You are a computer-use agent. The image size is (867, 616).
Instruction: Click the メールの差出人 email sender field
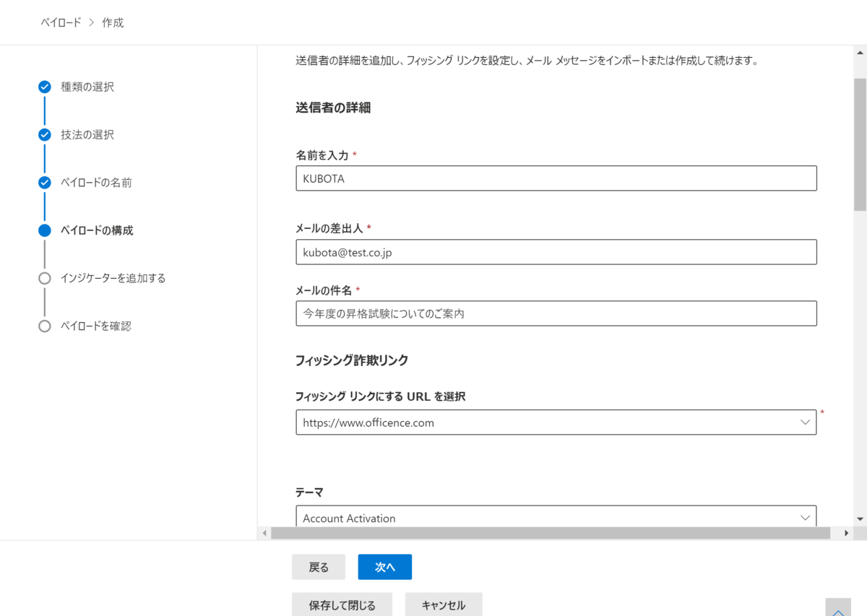(556, 251)
